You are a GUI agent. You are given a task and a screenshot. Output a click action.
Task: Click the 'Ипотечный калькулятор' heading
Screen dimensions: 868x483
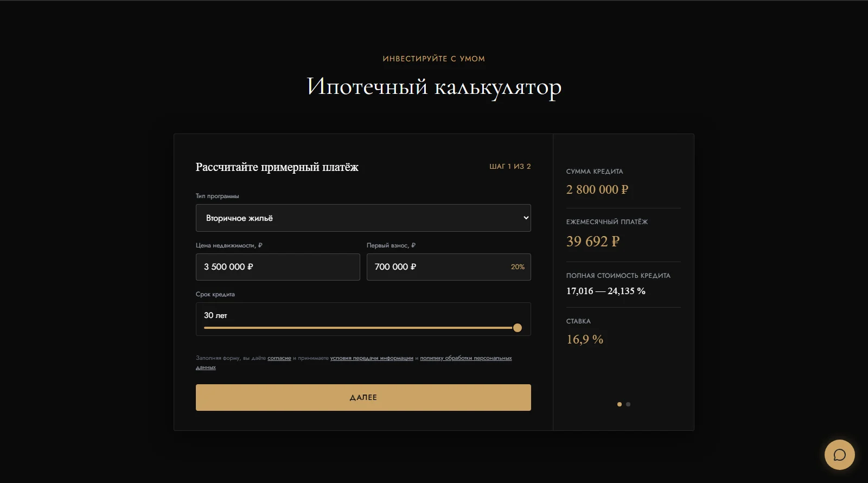pyautogui.click(x=434, y=87)
